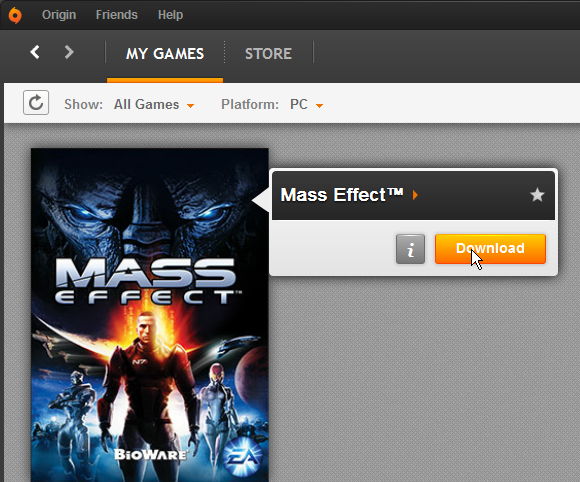The image size is (580, 482).
Task: Go back with the left arrow
Action: pos(35,52)
